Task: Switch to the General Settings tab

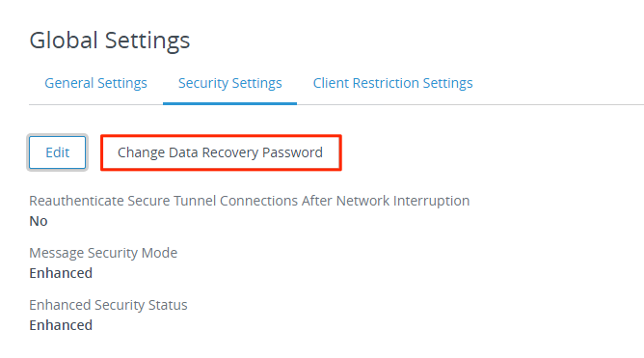Action: click(95, 83)
